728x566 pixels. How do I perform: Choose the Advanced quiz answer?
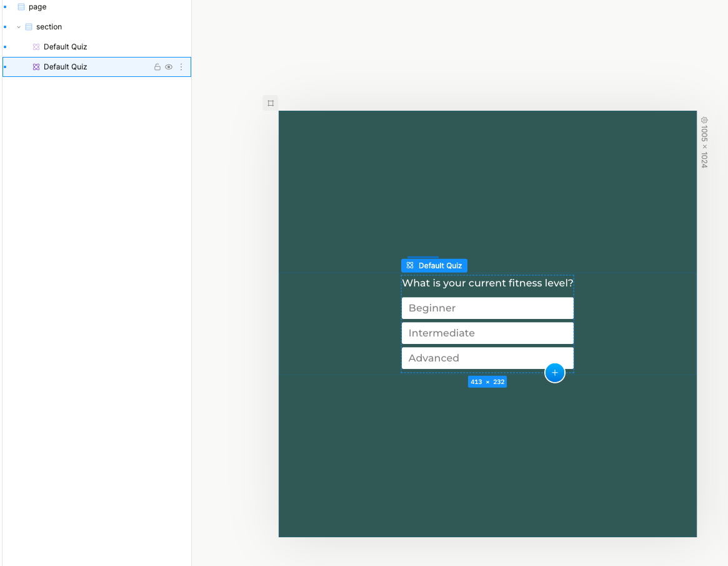487,358
